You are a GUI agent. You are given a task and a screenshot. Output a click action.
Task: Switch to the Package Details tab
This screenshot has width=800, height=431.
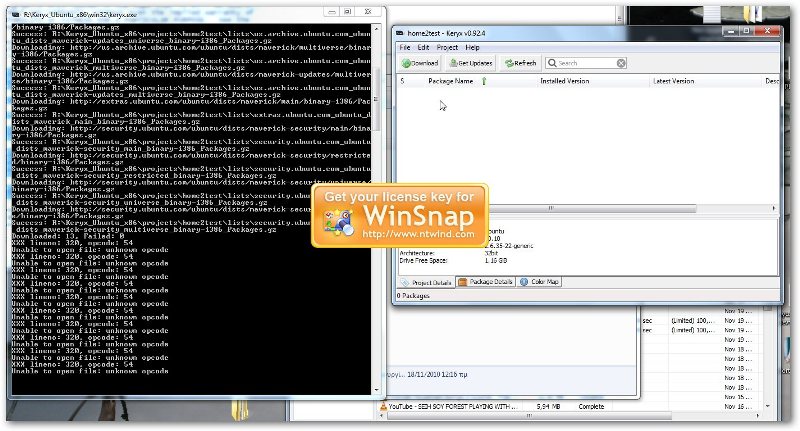485,282
